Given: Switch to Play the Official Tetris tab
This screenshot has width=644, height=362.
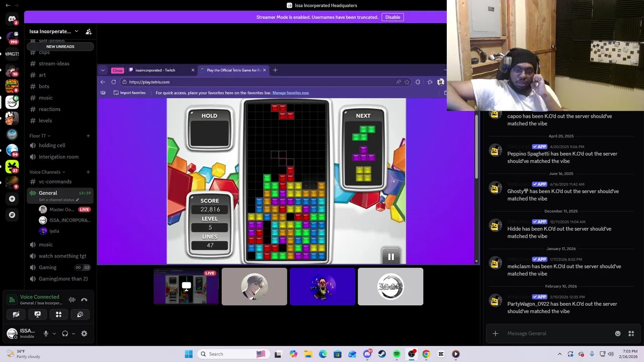Looking at the screenshot, I should coord(233,70).
